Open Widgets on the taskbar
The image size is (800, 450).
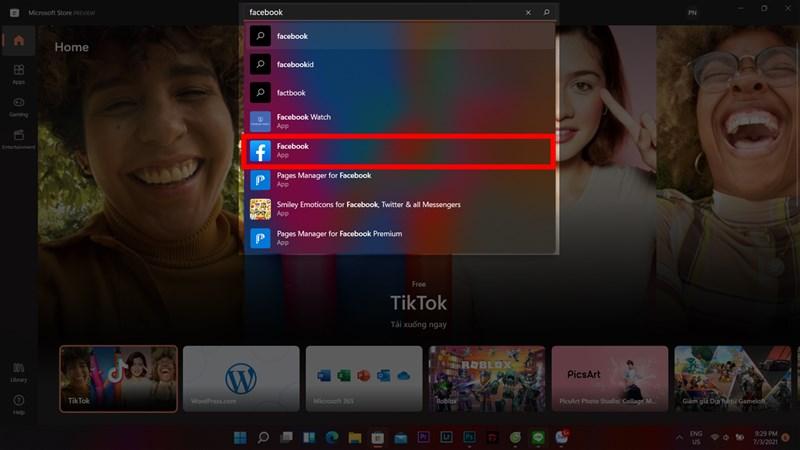click(x=309, y=437)
